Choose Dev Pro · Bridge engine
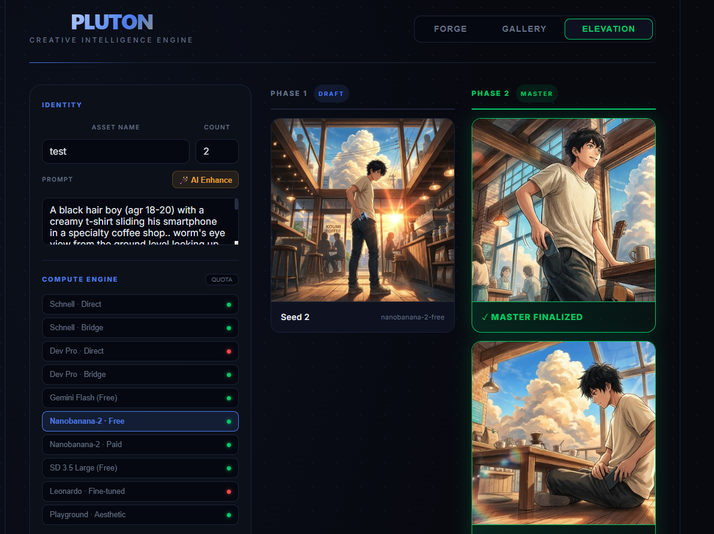 (x=140, y=374)
